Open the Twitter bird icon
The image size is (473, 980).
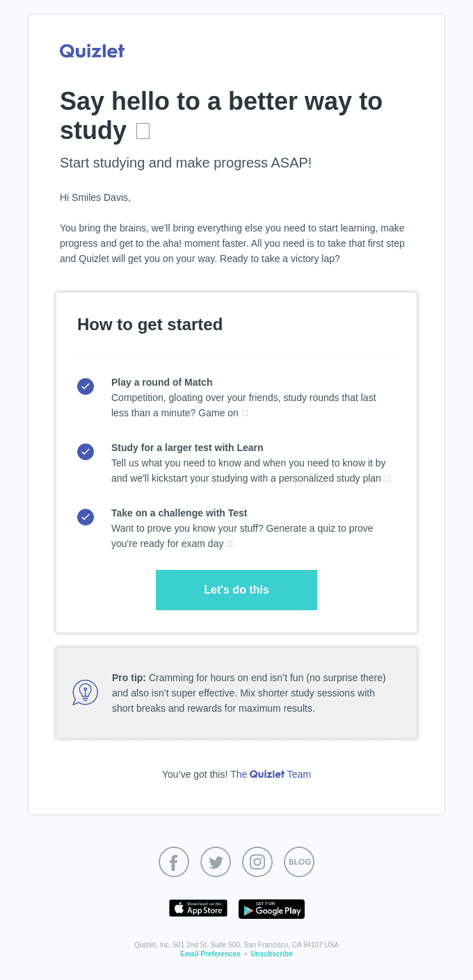tap(216, 862)
